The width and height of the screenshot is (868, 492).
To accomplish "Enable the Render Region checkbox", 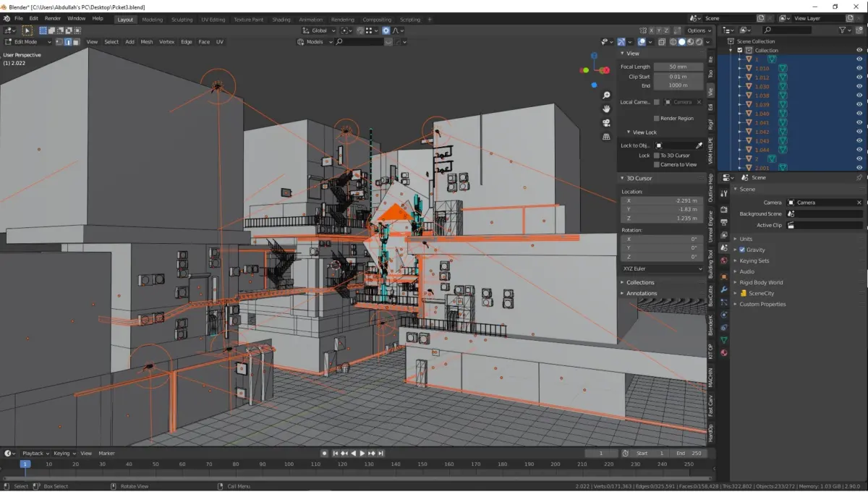I will click(656, 118).
